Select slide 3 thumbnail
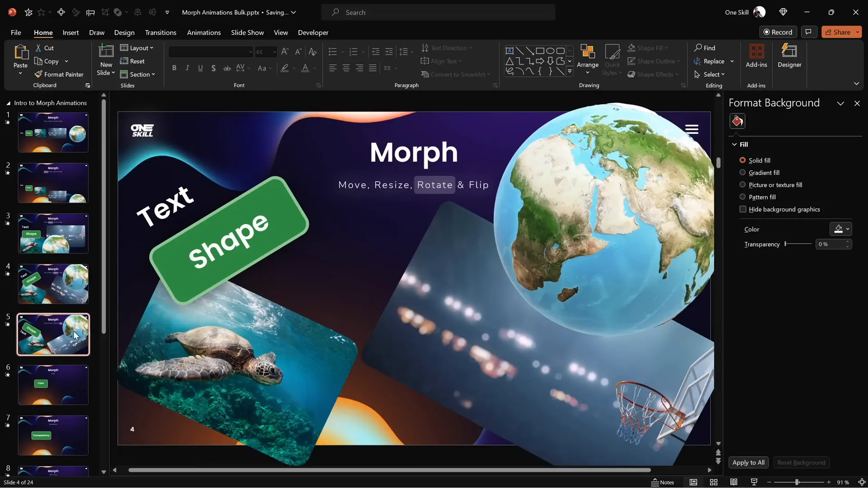Image resolution: width=868 pixels, height=488 pixels. pos(53,233)
